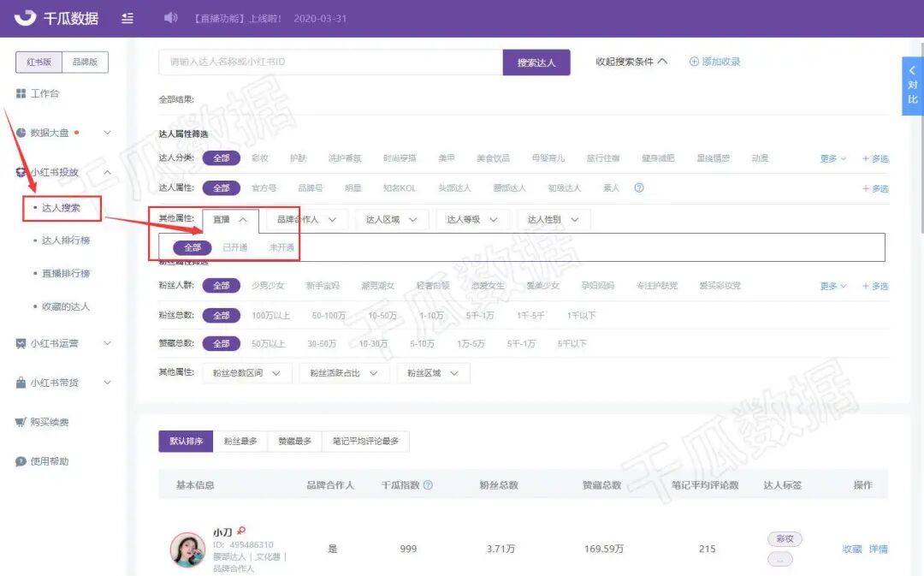Expand the 数据大盘 menu
Image resolution: width=924 pixels, height=576 pixels.
click(x=107, y=133)
